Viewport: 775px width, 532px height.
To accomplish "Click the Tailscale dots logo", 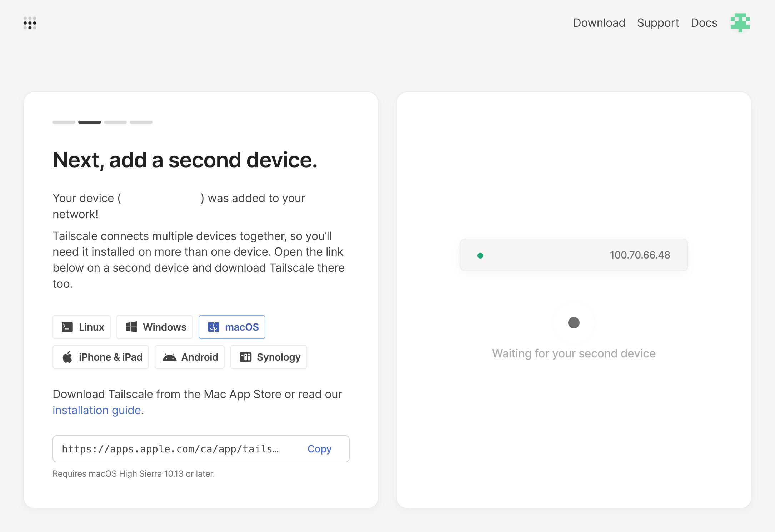I will [x=30, y=23].
